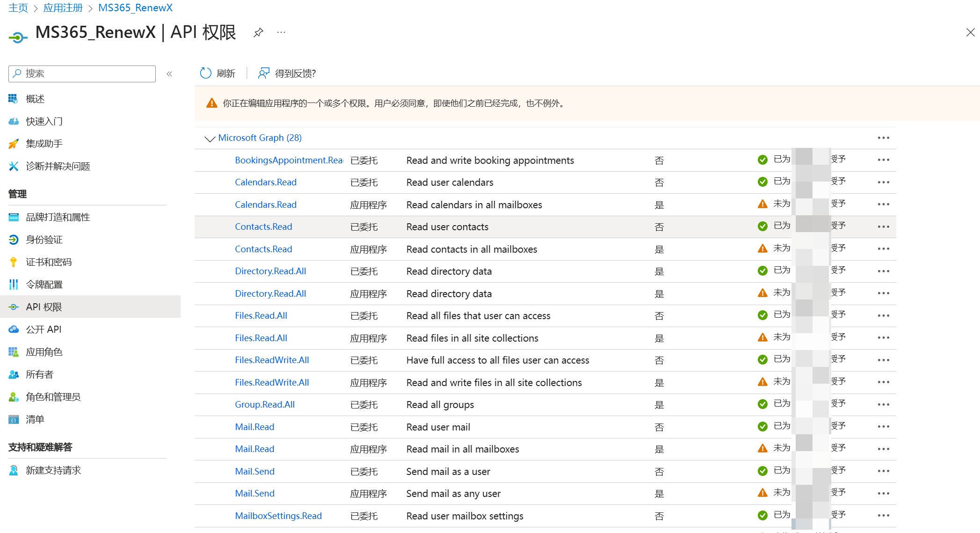Open ellipsis for Read all files user can access
The width and height of the screenshot is (980, 533).
pyautogui.click(x=883, y=316)
